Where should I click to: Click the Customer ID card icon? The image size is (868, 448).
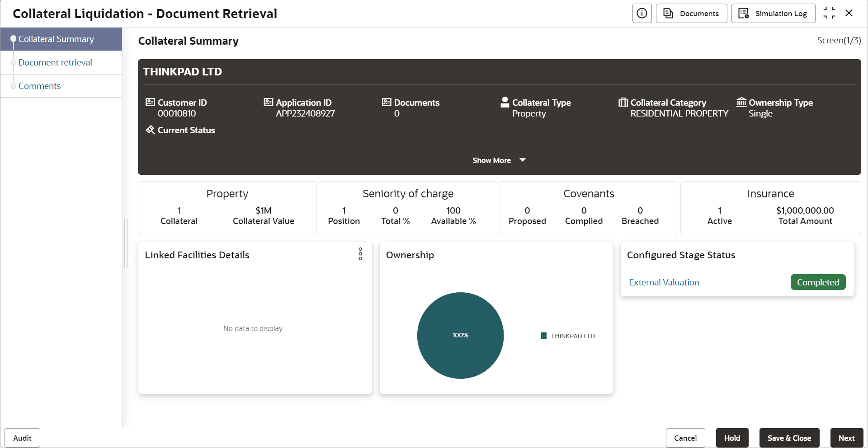pos(150,103)
